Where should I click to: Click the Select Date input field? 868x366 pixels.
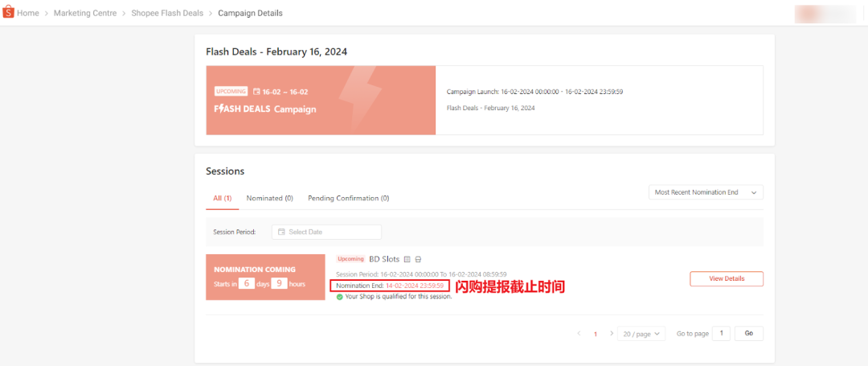pos(326,232)
